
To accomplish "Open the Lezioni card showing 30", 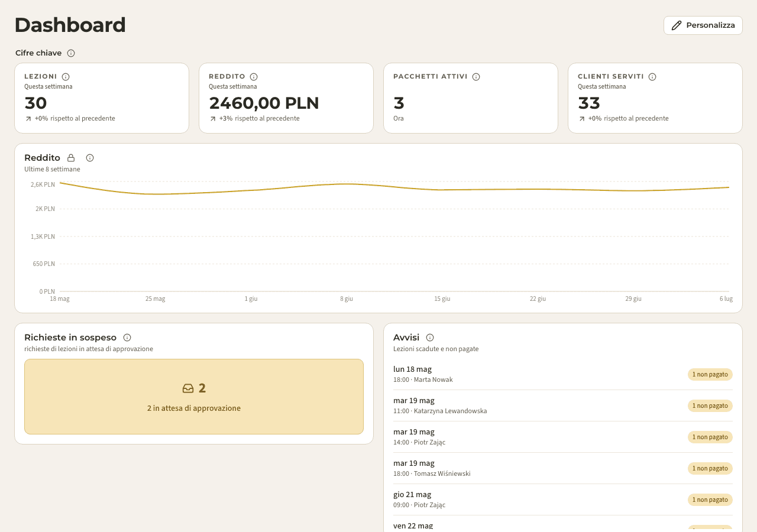I will (x=102, y=98).
